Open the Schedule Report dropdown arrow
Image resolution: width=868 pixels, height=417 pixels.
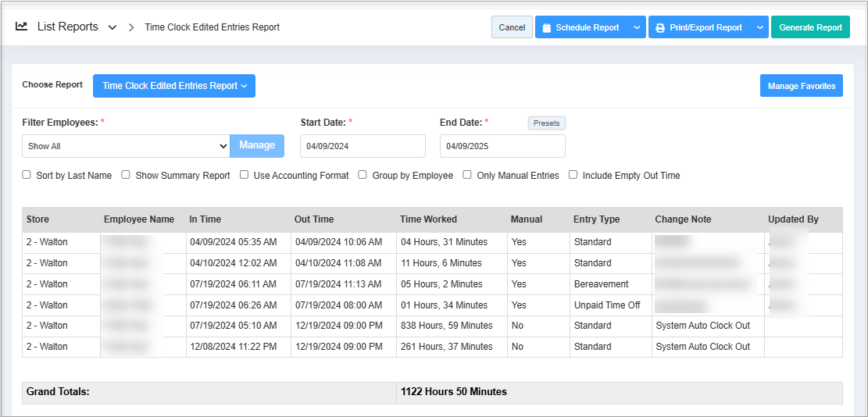[x=637, y=27]
